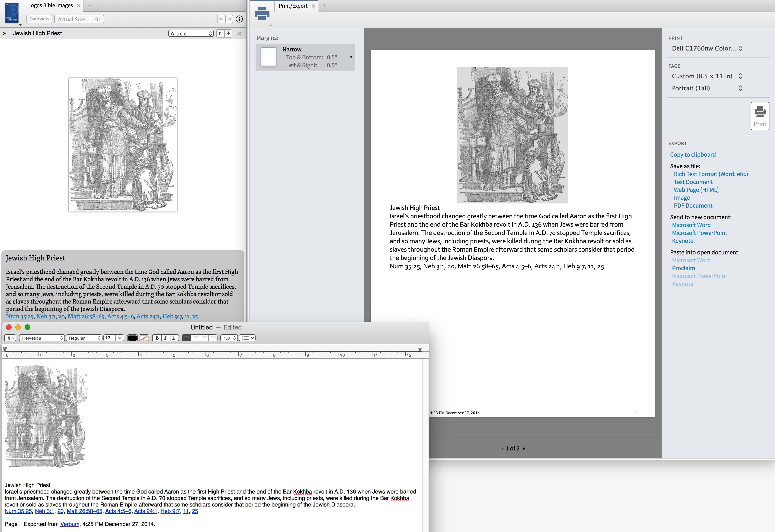
Task: Click Matt 26:58–65 link in Logos article
Action: click(x=86, y=316)
